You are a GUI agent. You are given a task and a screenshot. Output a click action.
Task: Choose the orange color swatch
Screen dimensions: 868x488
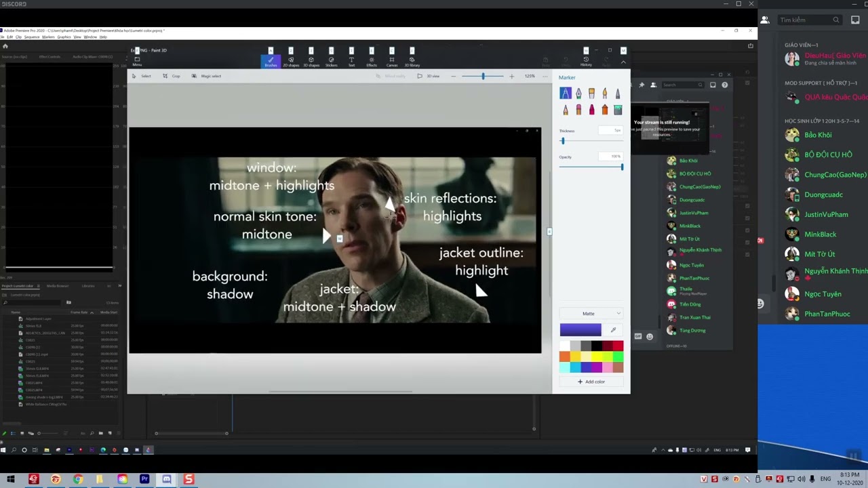click(x=565, y=357)
